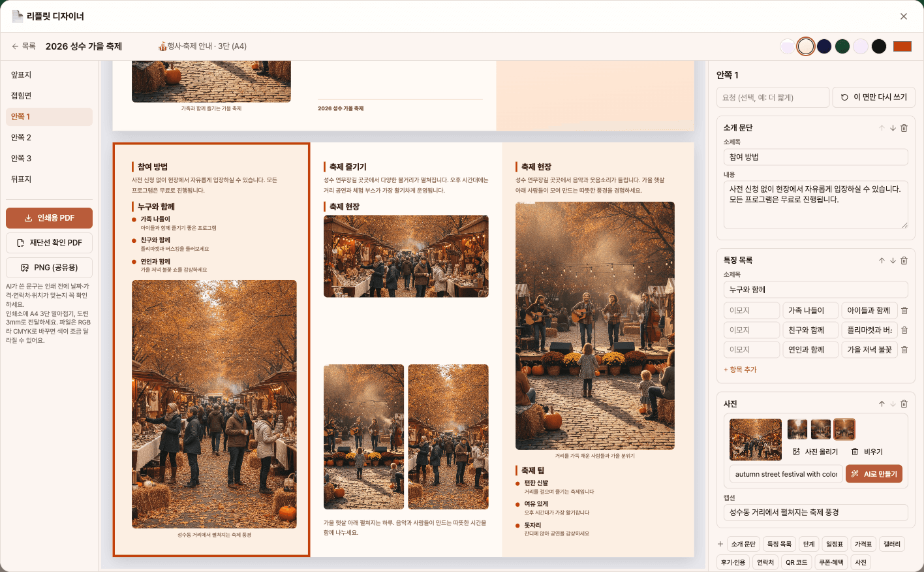
Task: Remove the 연인과 함께 list row
Action: click(904, 350)
